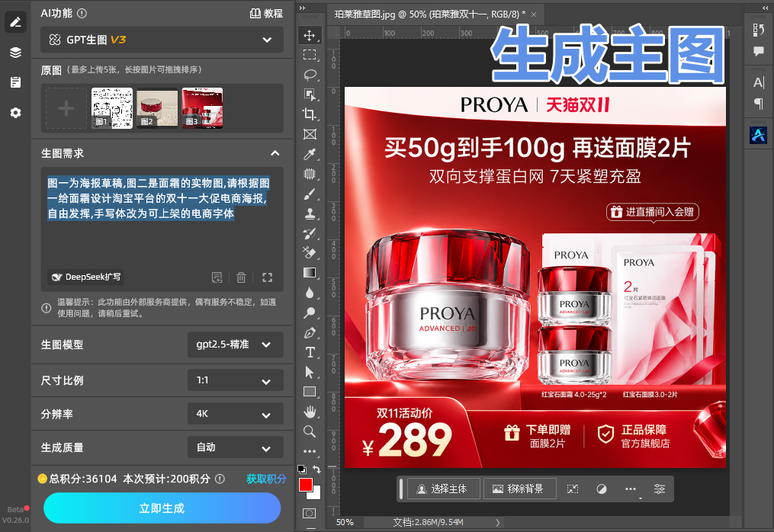This screenshot has width=774, height=532.
Task: Click the DeepSeek扩写 button
Action: 86,277
